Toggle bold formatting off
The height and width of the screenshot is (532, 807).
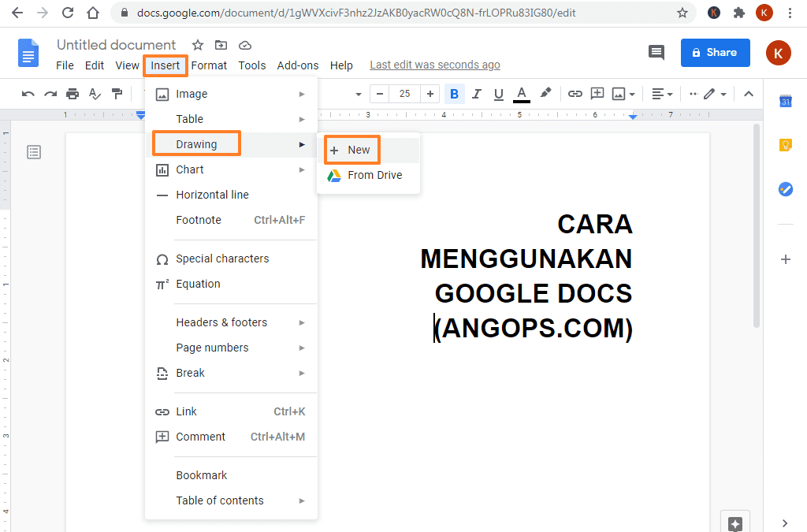454,93
